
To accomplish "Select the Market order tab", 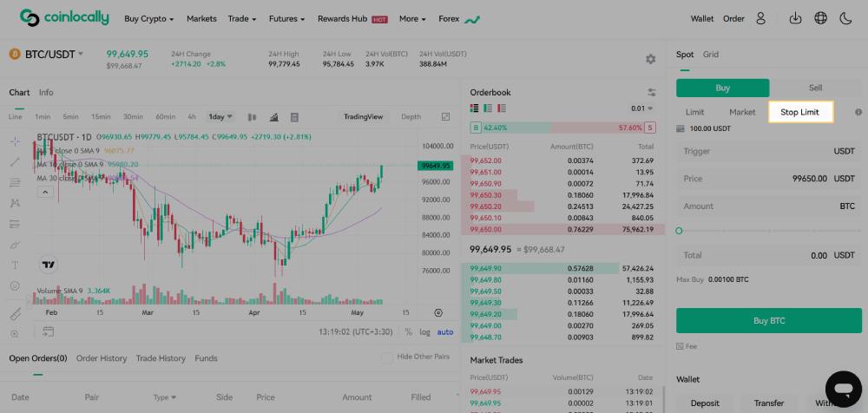I will (x=742, y=112).
